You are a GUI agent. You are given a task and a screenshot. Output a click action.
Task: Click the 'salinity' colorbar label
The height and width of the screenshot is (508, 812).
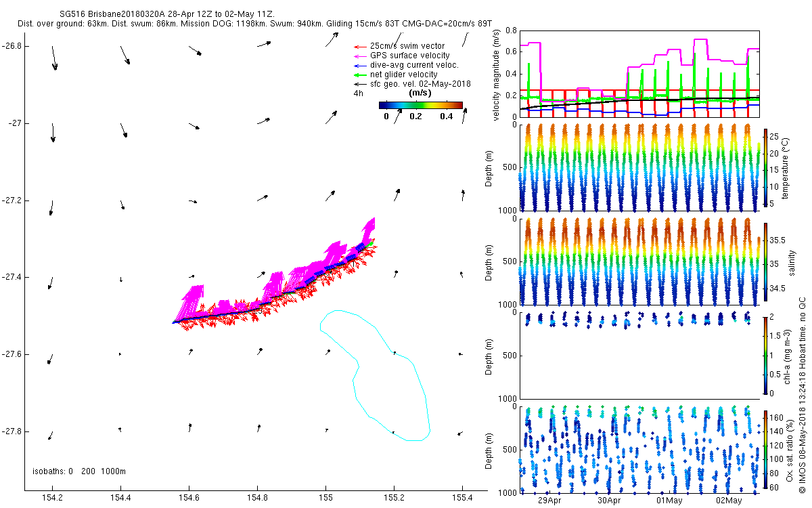[790, 263]
